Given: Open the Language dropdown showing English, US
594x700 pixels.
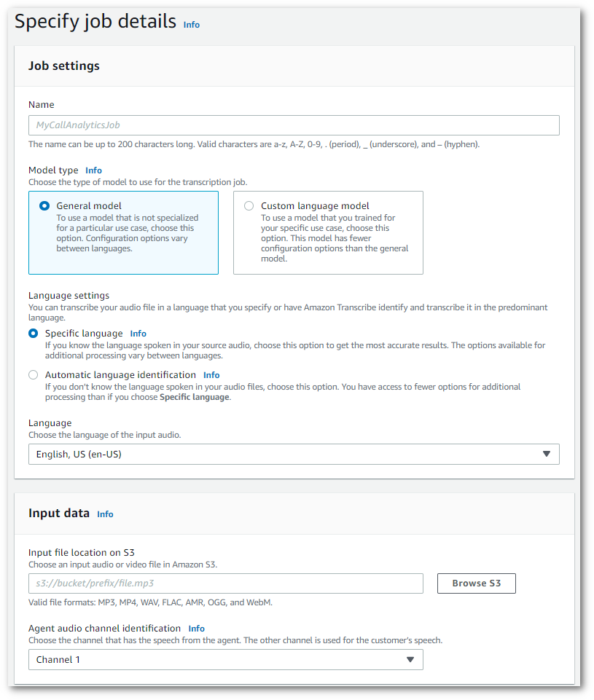Looking at the screenshot, I should pyautogui.click(x=294, y=454).
